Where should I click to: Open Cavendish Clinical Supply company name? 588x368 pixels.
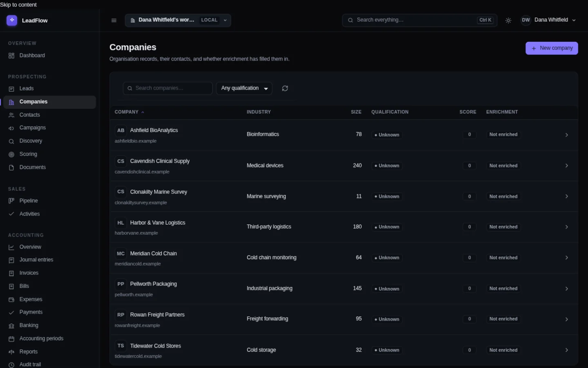click(x=160, y=161)
